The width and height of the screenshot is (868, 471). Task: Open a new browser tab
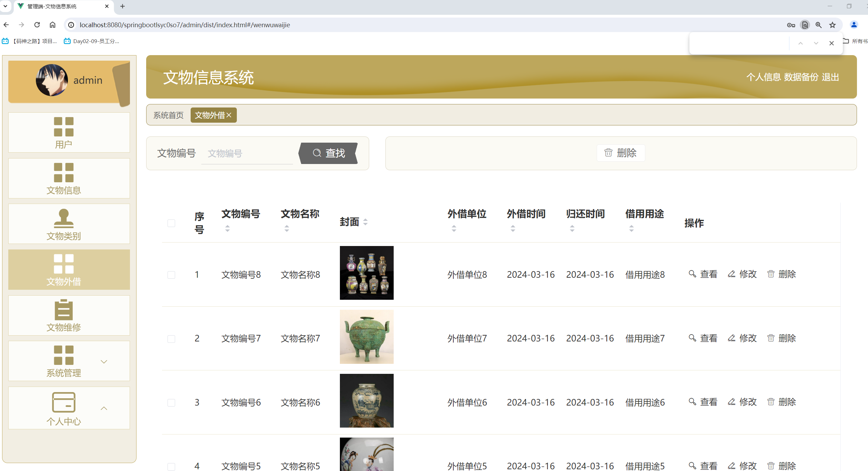[x=122, y=6]
